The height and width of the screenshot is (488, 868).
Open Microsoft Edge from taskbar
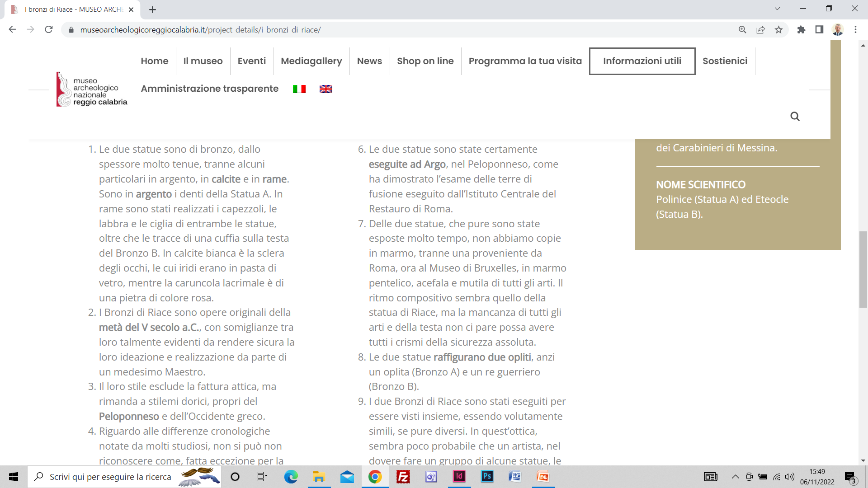coord(291,477)
